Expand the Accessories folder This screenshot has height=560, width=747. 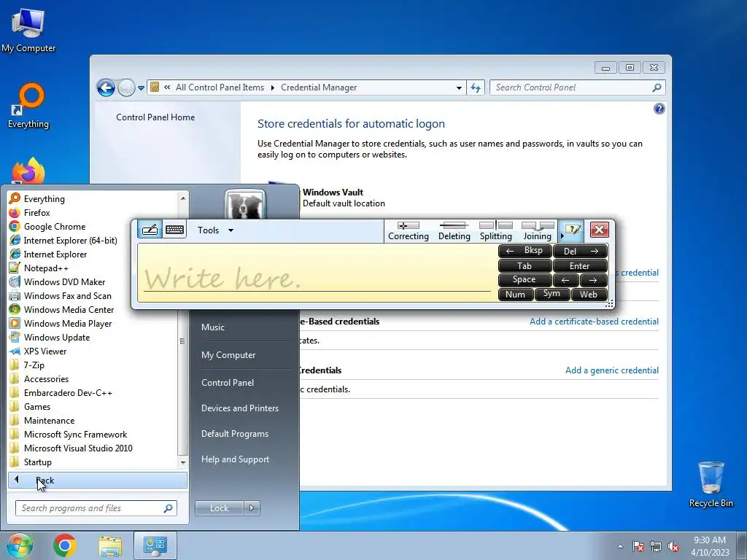93,378
